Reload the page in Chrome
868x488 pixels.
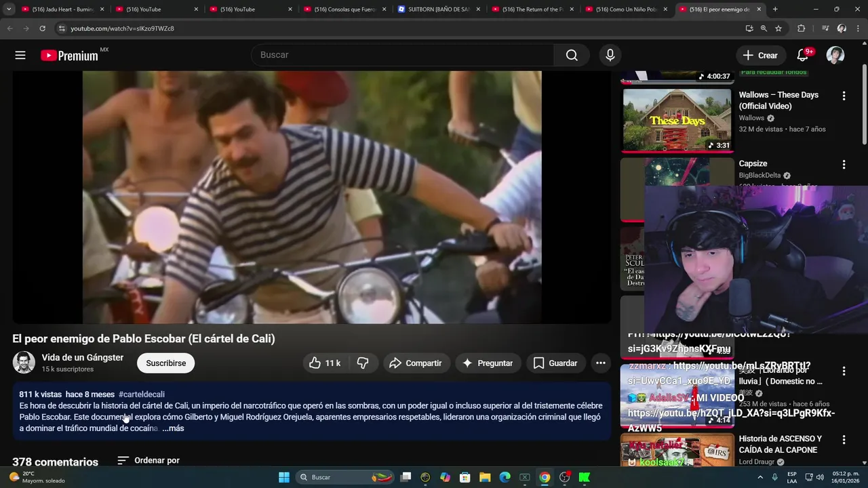click(x=42, y=28)
